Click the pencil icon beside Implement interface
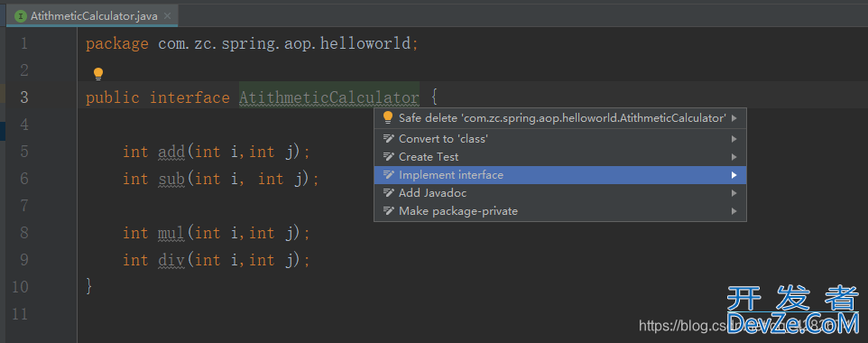Image resolution: width=868 pixels, height=343 pixels. [389, 175]
